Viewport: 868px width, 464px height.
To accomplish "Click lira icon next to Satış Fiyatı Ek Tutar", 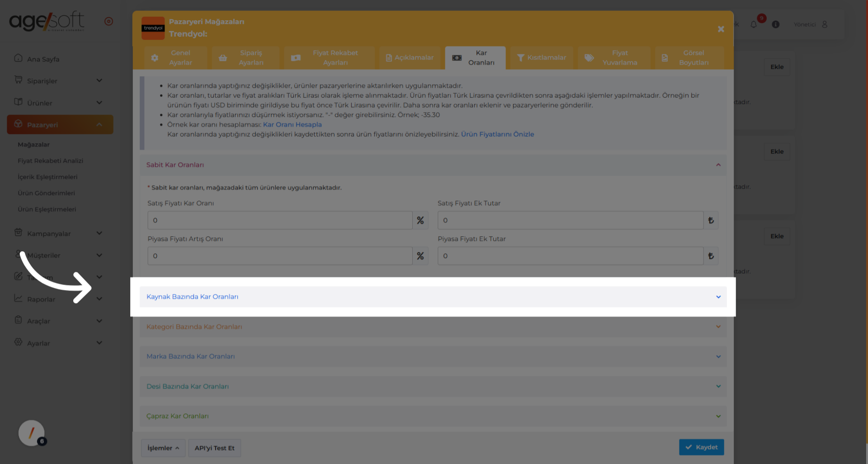I will tap(711, 220).
